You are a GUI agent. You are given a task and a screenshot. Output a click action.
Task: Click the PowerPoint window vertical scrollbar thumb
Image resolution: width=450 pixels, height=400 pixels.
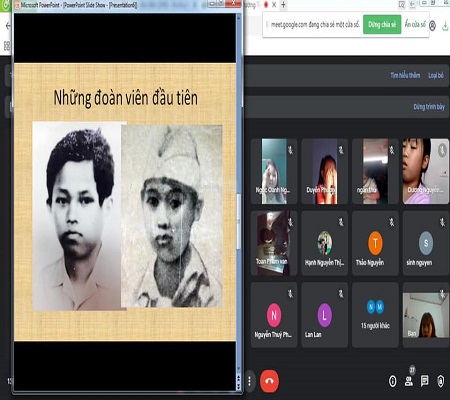pyautogui.click(x=238, y=221)
